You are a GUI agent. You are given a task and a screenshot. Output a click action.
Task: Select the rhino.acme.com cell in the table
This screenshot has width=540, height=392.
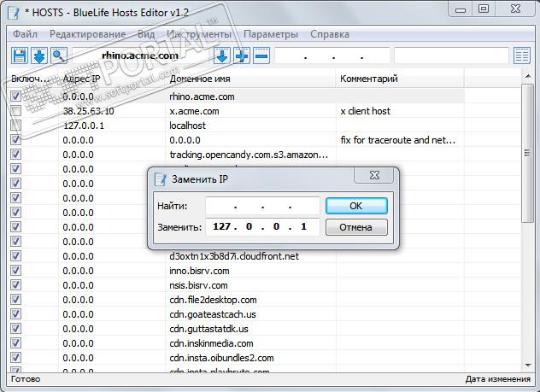202,97
